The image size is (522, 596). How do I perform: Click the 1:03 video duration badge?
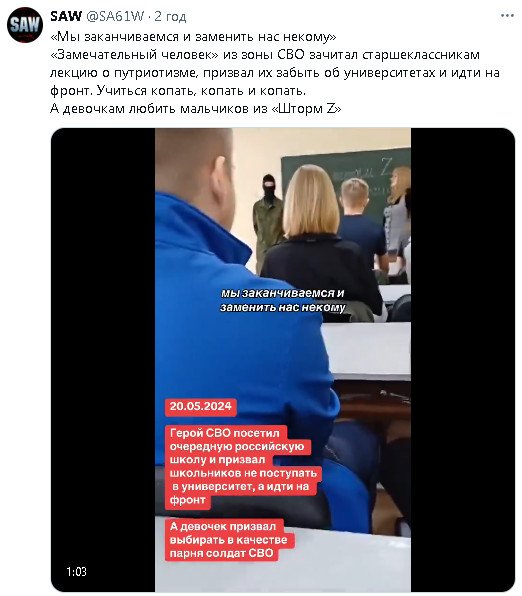point(76,571)
